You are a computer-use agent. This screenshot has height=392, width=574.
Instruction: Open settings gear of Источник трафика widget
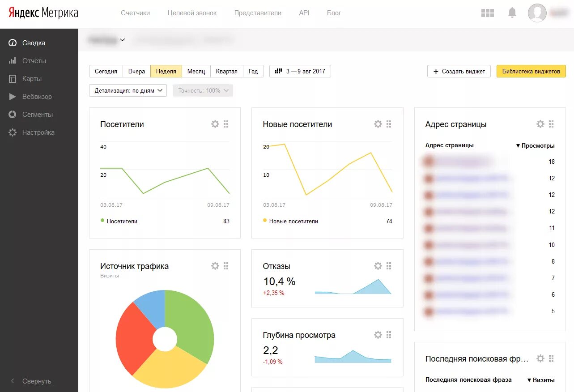point(215,266)
